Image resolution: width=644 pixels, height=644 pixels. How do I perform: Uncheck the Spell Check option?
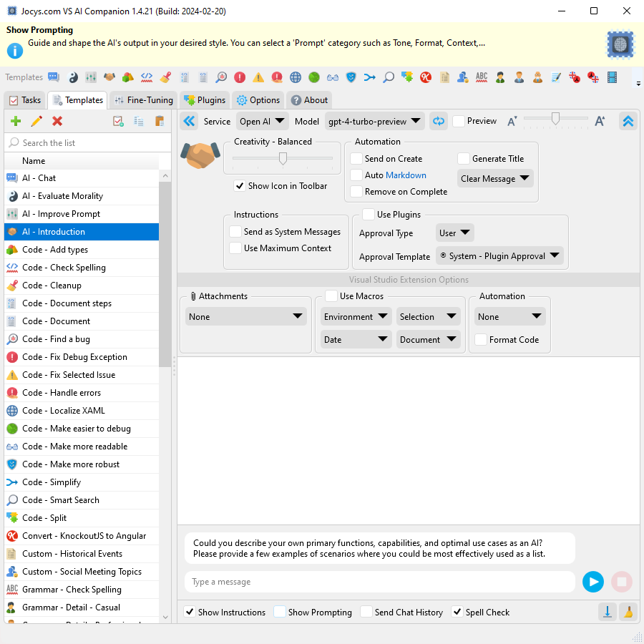tap(457, 612)
